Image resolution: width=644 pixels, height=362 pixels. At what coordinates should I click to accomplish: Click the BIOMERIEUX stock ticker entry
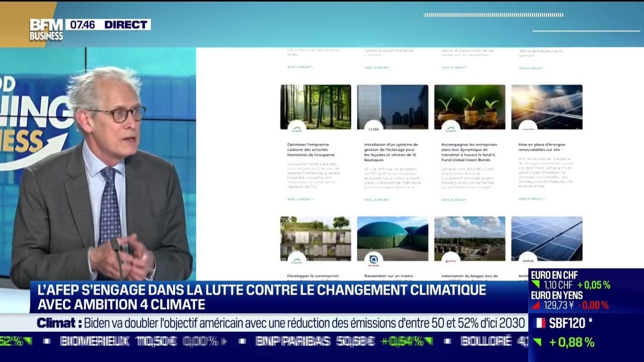143,341
